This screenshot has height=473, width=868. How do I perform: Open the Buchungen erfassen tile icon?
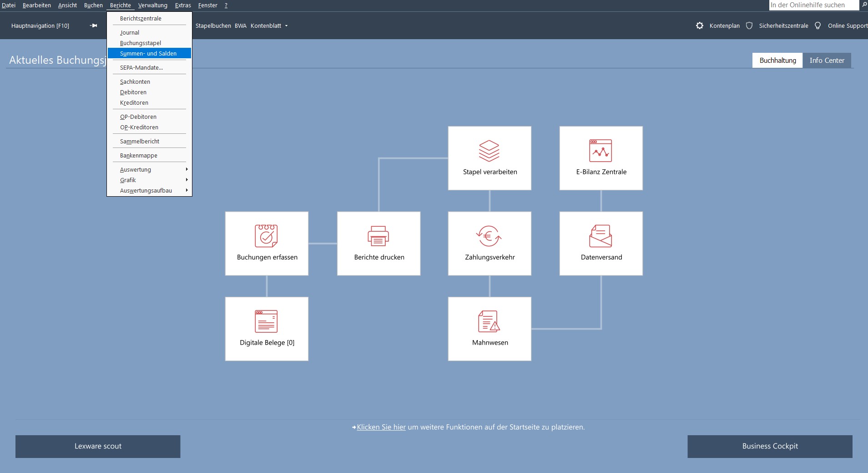coord(266,236)
